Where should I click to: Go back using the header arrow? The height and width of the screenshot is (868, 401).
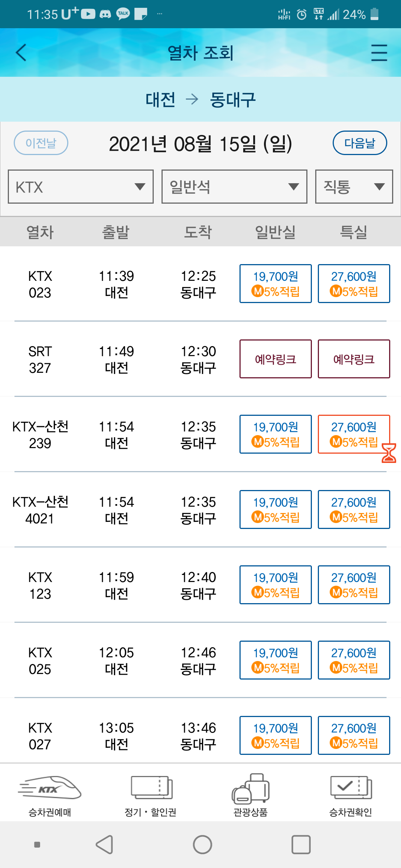point(21,52)
